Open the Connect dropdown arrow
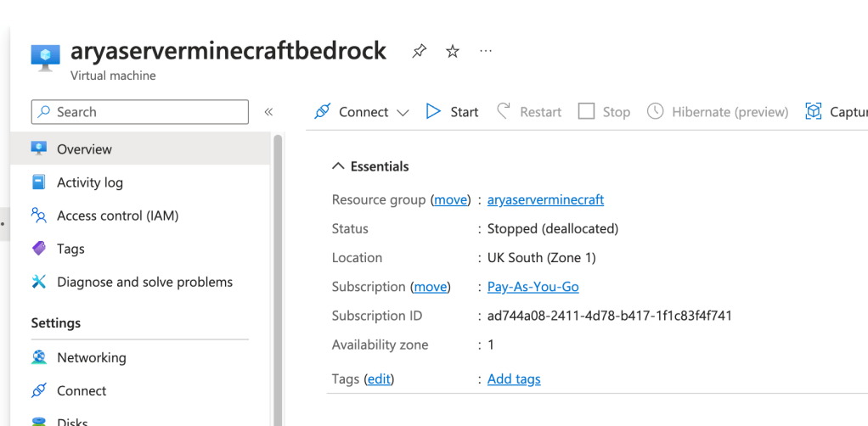The width and height of the screenshot is (868, 426). coord(403,113)
